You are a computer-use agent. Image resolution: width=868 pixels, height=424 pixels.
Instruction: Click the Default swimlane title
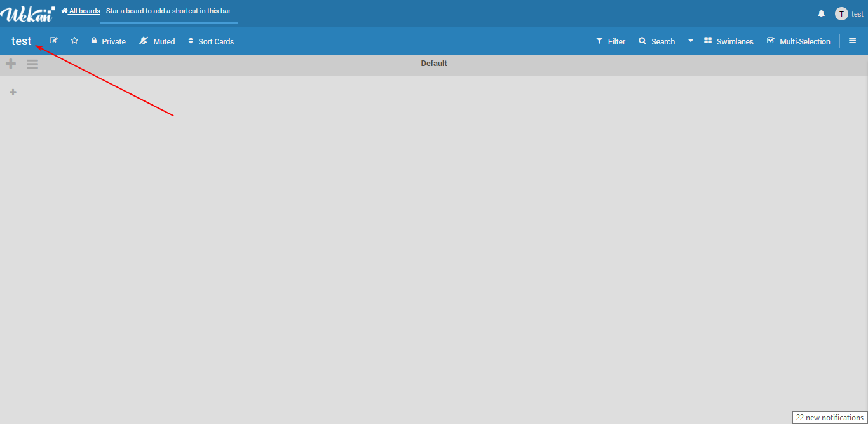pos(434,63)
